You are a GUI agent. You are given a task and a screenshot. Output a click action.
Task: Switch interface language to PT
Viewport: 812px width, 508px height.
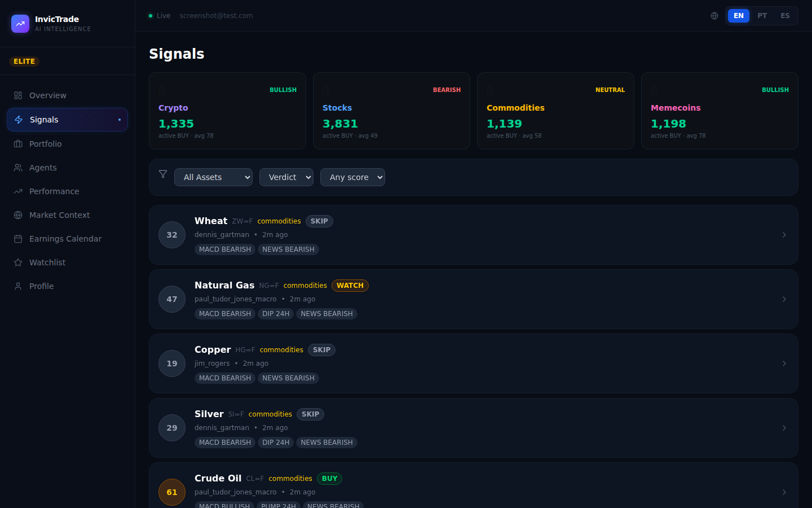click(x=762, y=15)
